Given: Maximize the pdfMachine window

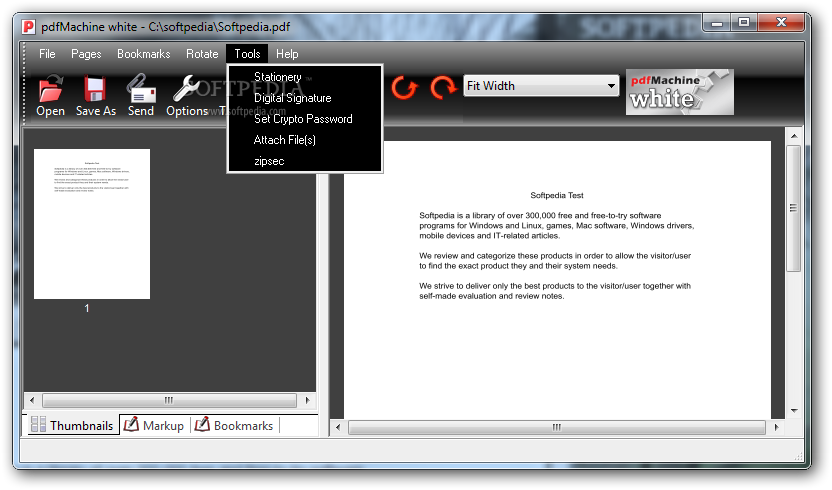Looking at the screenshot, I should 744,22.
